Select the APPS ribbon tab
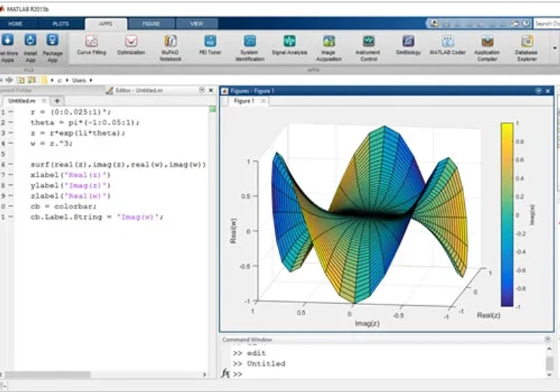 [106, 24]
